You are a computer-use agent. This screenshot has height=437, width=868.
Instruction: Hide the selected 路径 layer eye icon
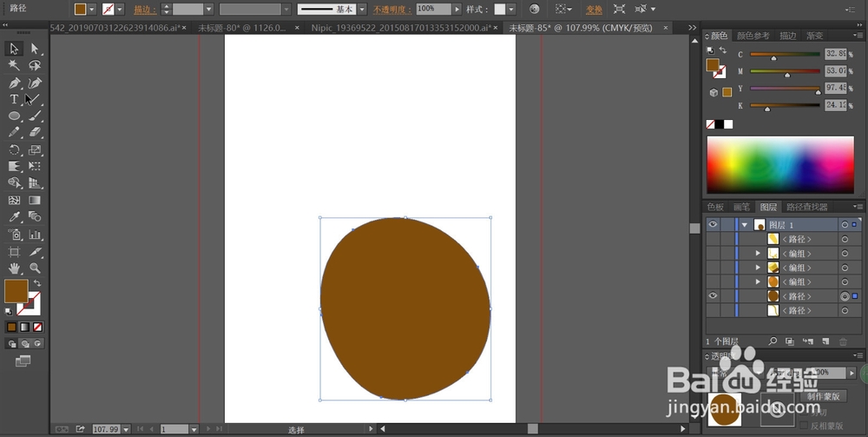tap(713, 296)
